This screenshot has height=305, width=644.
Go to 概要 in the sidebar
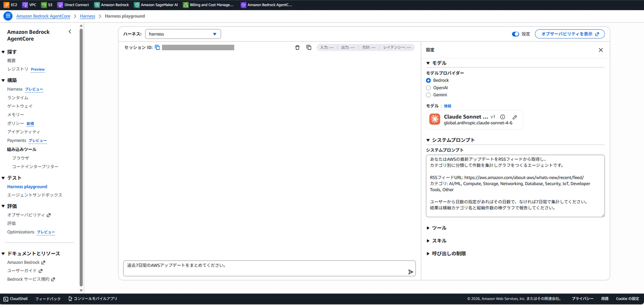[11, 61]
